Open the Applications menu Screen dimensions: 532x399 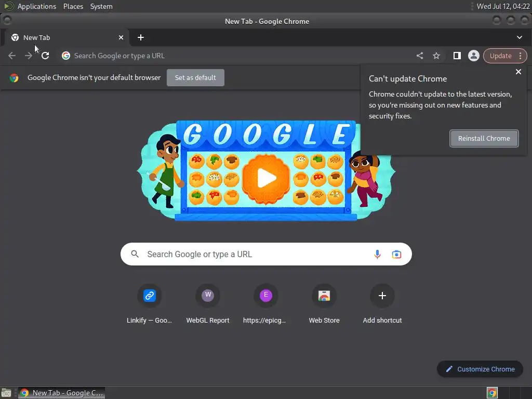(37, 6)
